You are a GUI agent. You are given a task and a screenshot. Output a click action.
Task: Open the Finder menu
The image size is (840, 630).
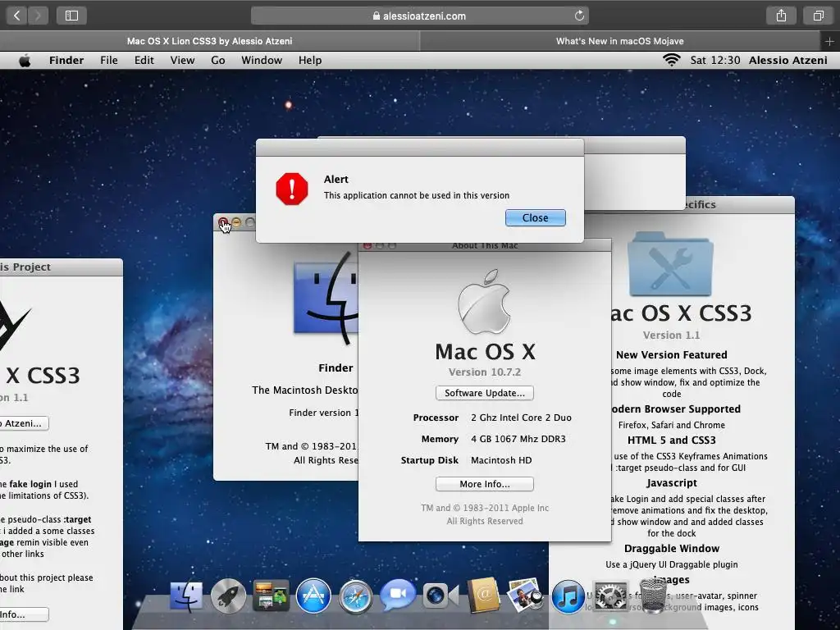pos(66,60)
